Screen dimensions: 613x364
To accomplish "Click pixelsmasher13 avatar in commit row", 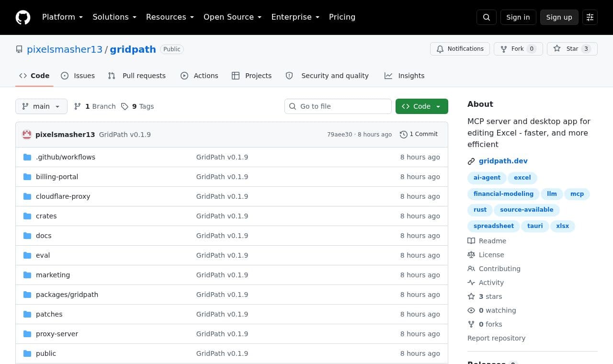I will [x=27, y=135].
